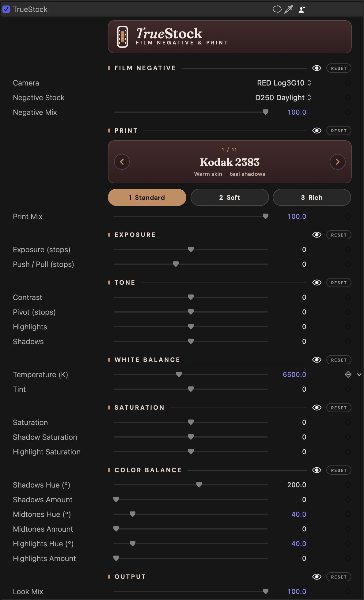Click the Push / Pull slider handle
Screen dimensions: 364x600
click(x=176, y=264)
